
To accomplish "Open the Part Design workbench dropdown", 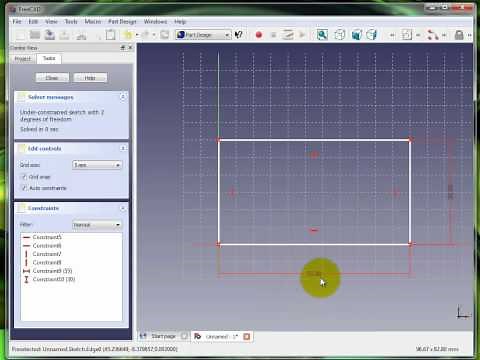I will pos(203,35).
